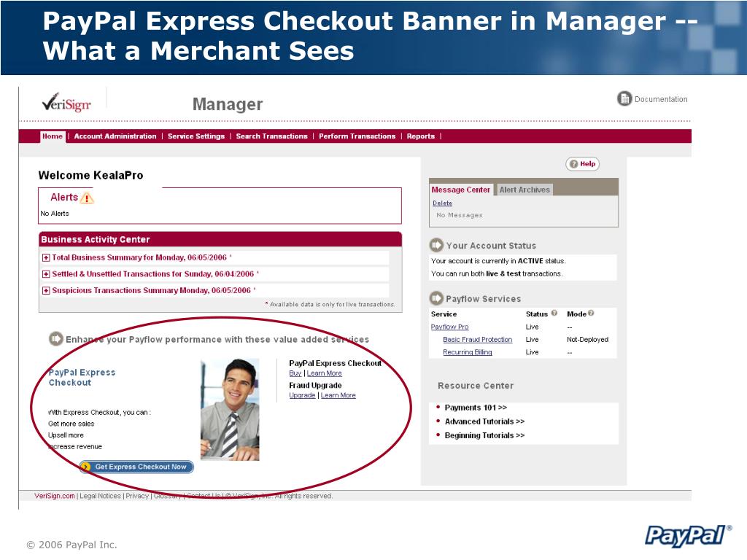The width and height of the screenshot is (747, 560).
Task: Click Get Express Checkout Now button
Action: click(x=136, y=467)
